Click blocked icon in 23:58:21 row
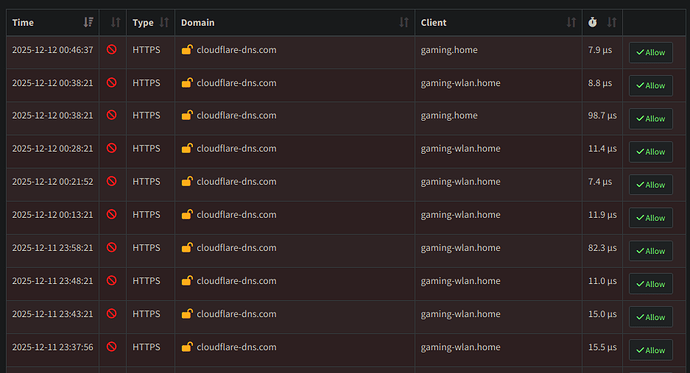Viewport: 690px width, 373px height. [112, 248]
